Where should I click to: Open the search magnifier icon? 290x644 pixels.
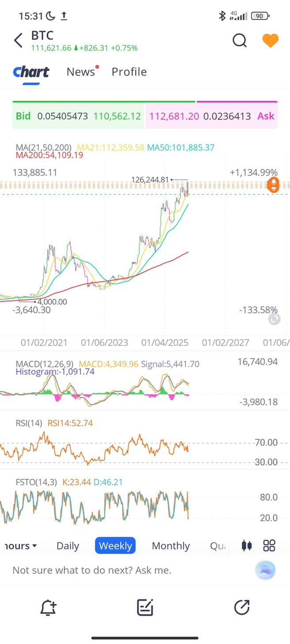pos(239,41)
